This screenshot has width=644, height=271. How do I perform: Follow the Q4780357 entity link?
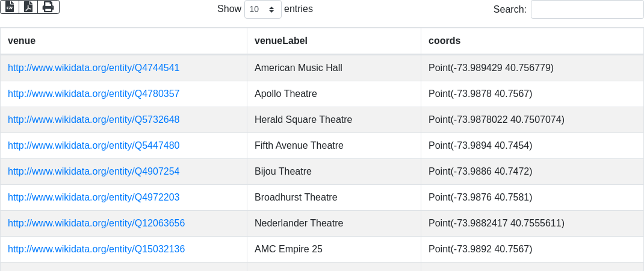pos(93,94)
